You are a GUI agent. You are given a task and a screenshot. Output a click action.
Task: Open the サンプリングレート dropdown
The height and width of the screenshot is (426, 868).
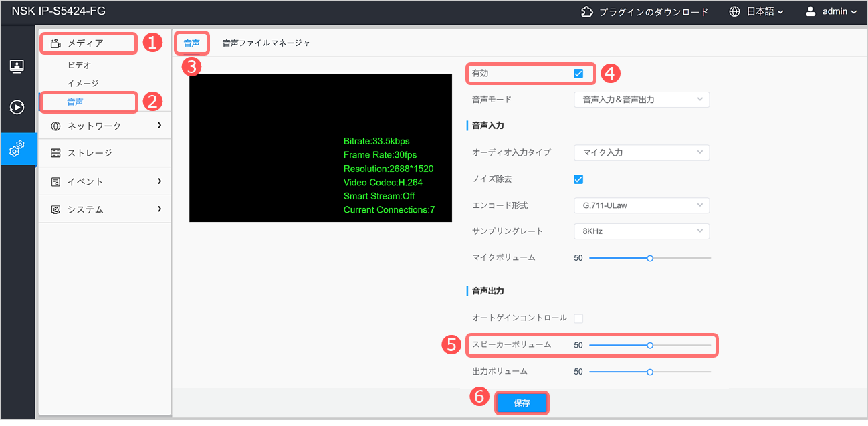[x=641, y=231]
